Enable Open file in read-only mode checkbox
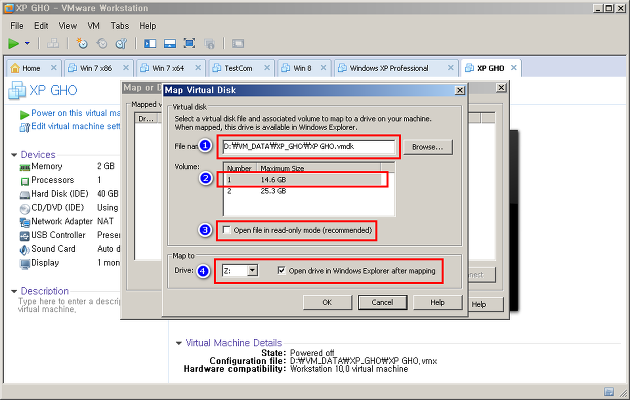The image size is (630, 400). click(x=227, y=230)
